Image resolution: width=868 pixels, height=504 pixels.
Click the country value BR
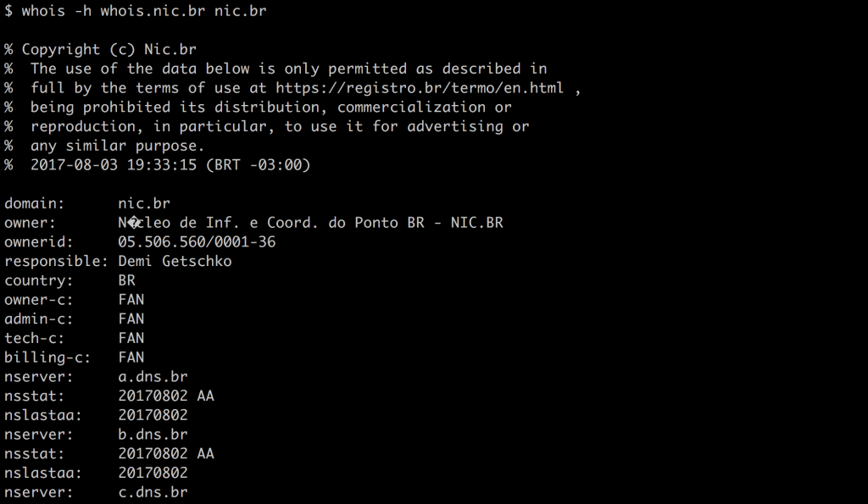click(x=127, y=280)
